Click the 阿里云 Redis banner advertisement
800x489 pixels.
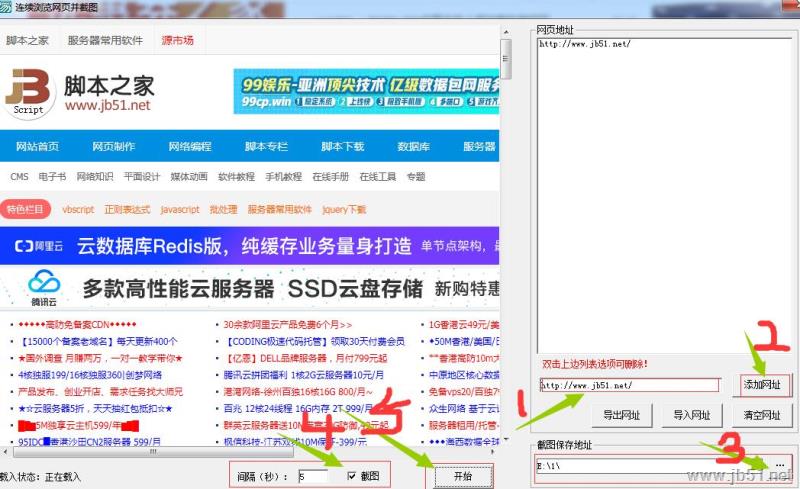[x=249, y=246]
